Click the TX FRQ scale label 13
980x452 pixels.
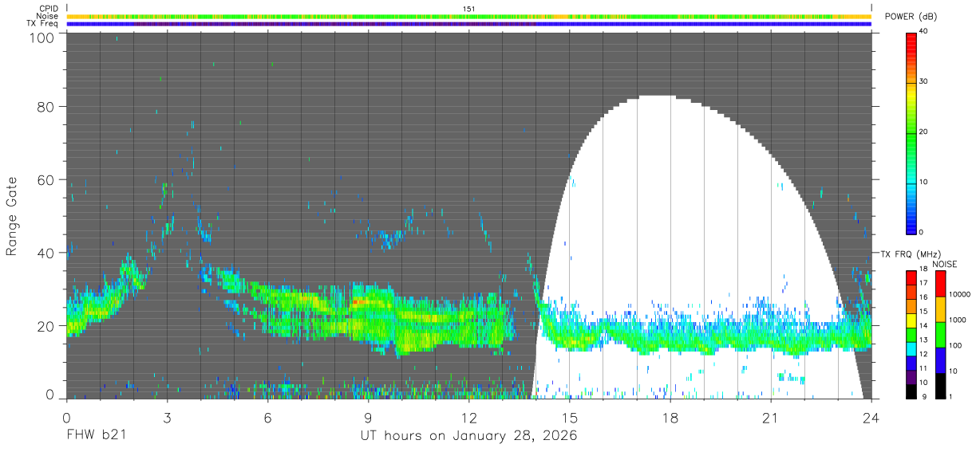tap(923, 340)
